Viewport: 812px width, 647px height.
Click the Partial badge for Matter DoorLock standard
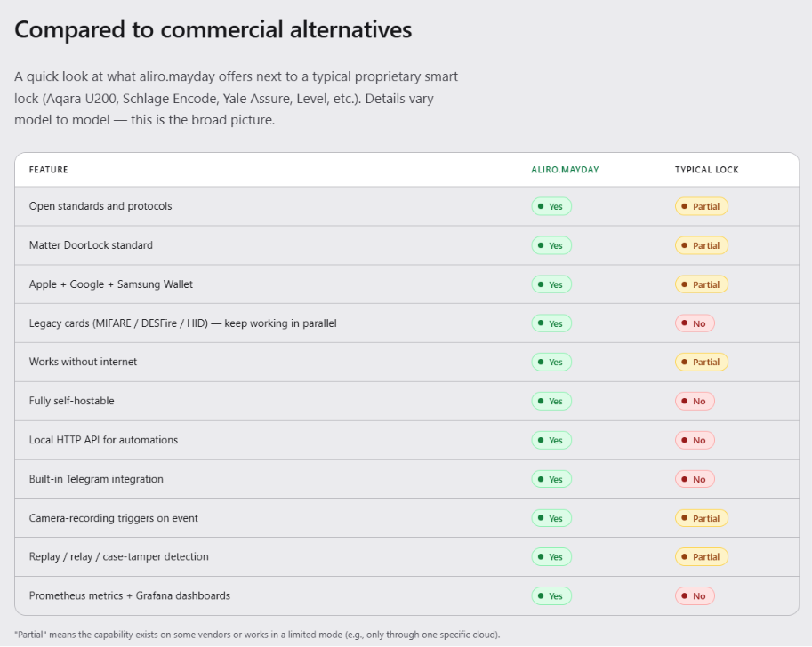click(x=701, y=245)
